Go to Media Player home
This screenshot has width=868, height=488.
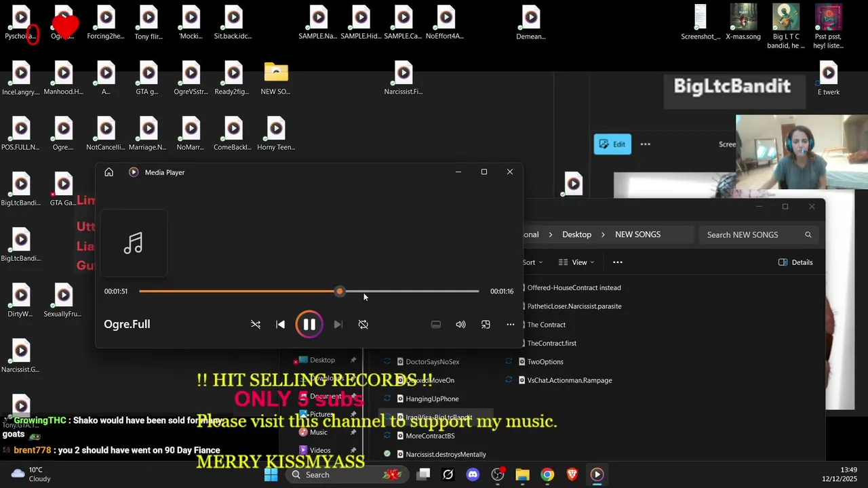click(108, 172)
